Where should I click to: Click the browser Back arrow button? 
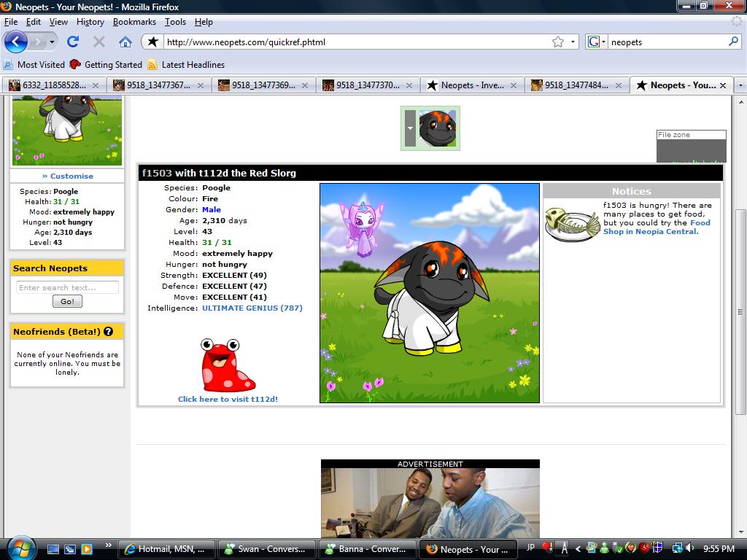coord(16,42)
